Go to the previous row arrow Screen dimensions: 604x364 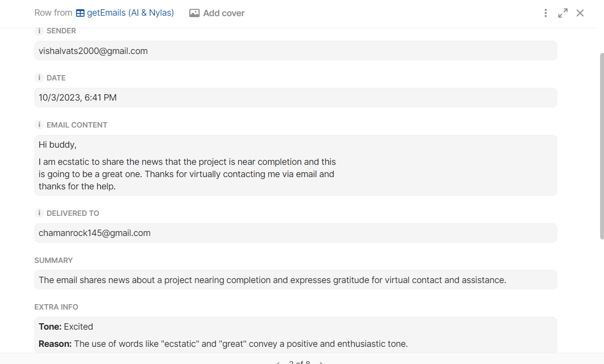click(x=278, y=363)
